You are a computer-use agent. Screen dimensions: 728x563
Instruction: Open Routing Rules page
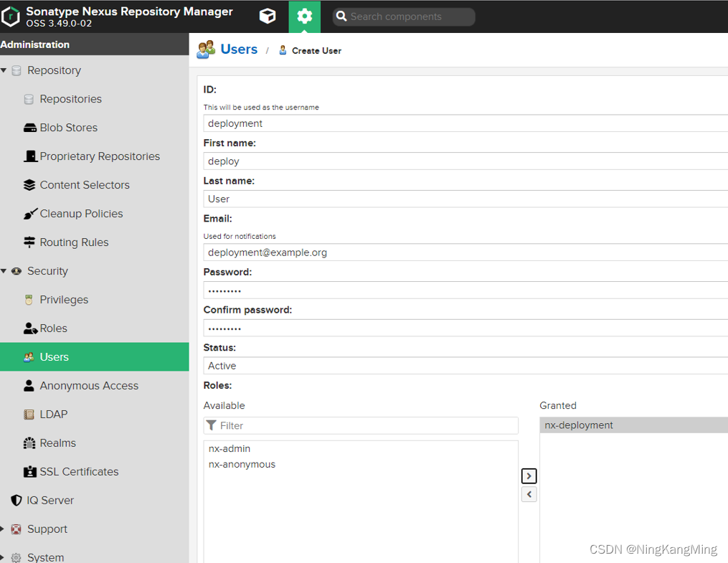tap(75, 242)
